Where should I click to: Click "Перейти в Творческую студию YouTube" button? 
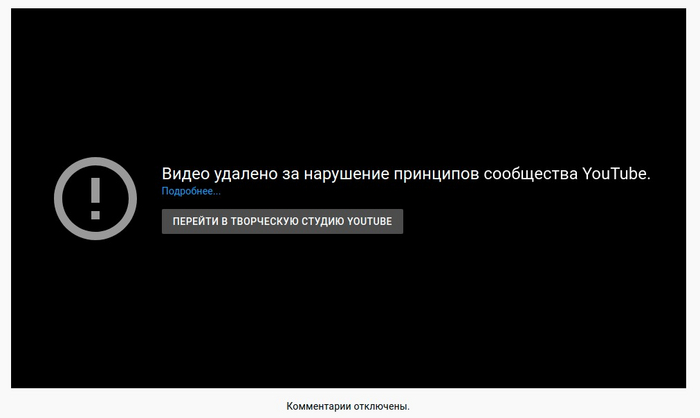click(282, 222)
